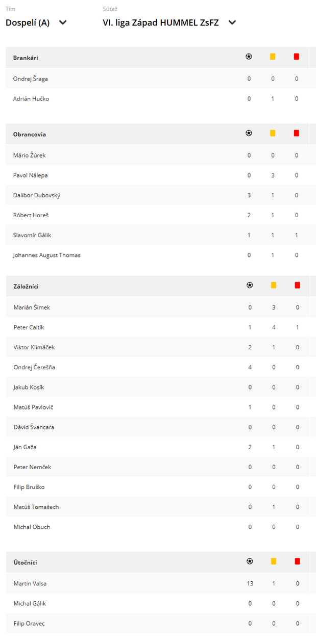The width and height of the screenshot is (316, 644).
Task: Click goals ball icon in Brankári header
Action: pyautogui.click(x=249, y=57)
